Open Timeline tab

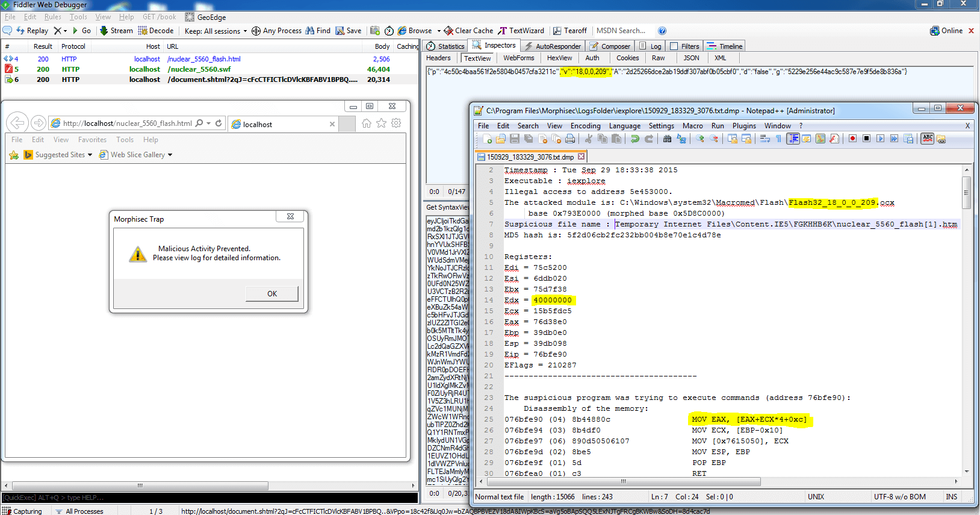(x=725, y=46)
